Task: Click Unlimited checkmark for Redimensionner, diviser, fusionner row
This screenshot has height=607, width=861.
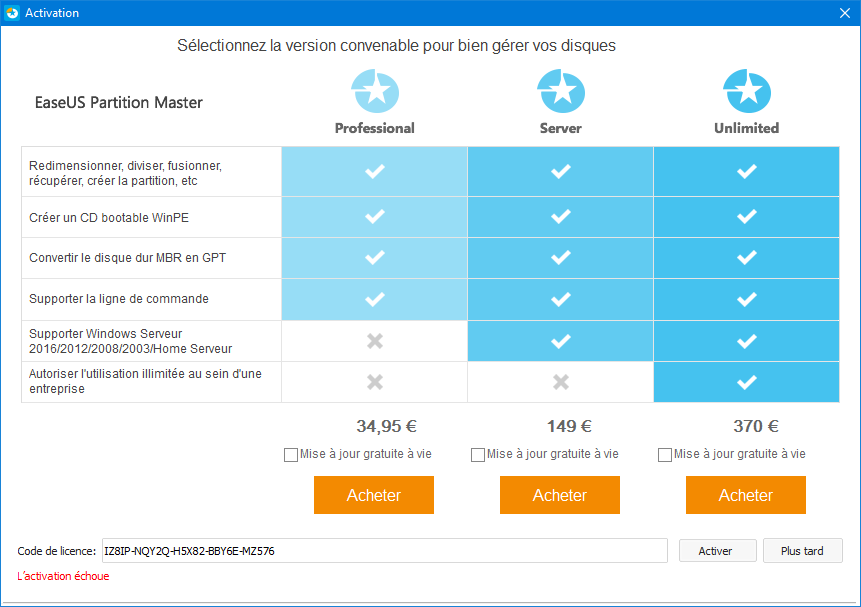Action: click(747, 171)
